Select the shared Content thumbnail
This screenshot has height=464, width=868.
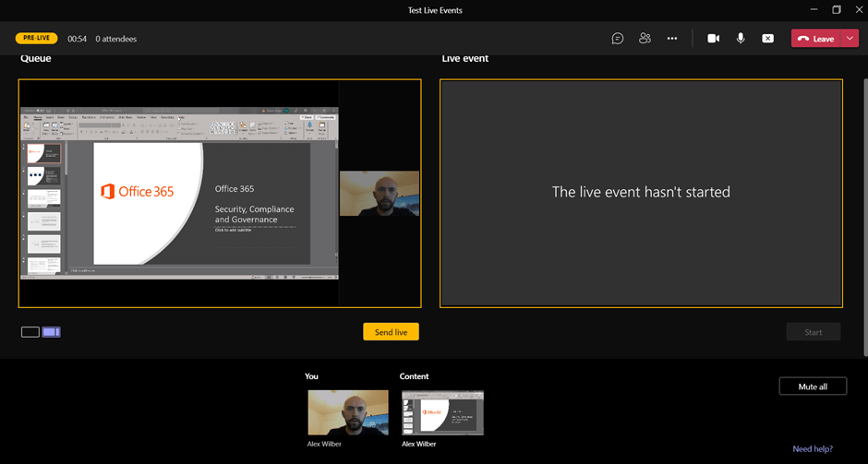[x=442, y=411]
